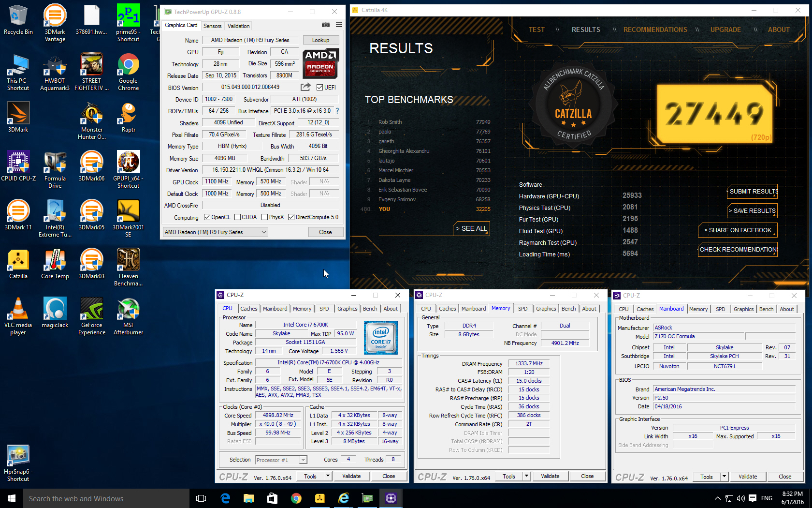Click the AMD Radeon Graphics logo in GPU-Z
Viewport: 812px width, 508px height.
pos(321,64)
